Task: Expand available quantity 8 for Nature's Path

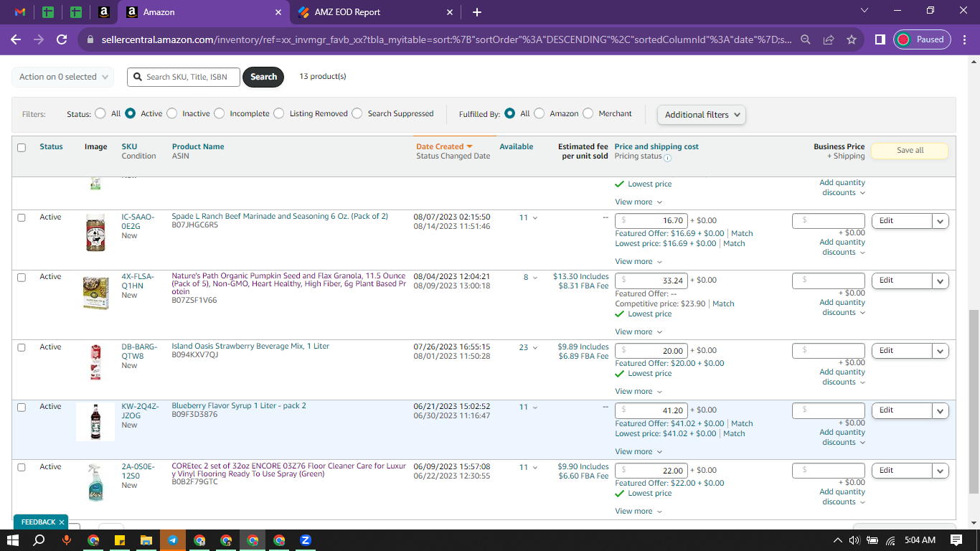Action: click(x=530, y=278)
